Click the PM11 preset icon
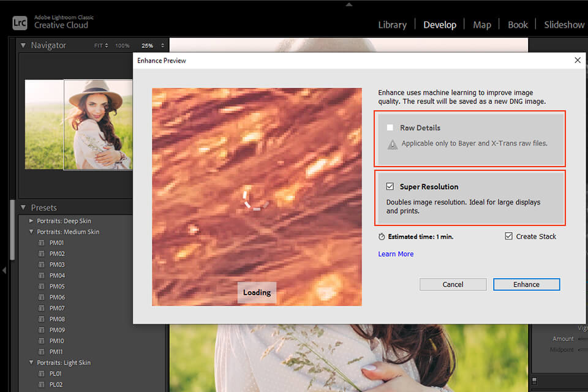588x392 pixels. tap(41, 352)
